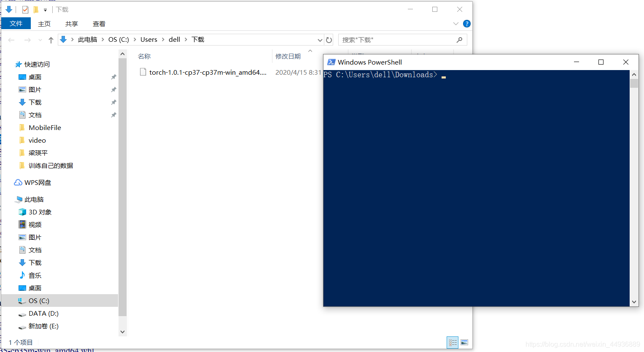Minimize the Windows PowerShell window

coord(577,62)
